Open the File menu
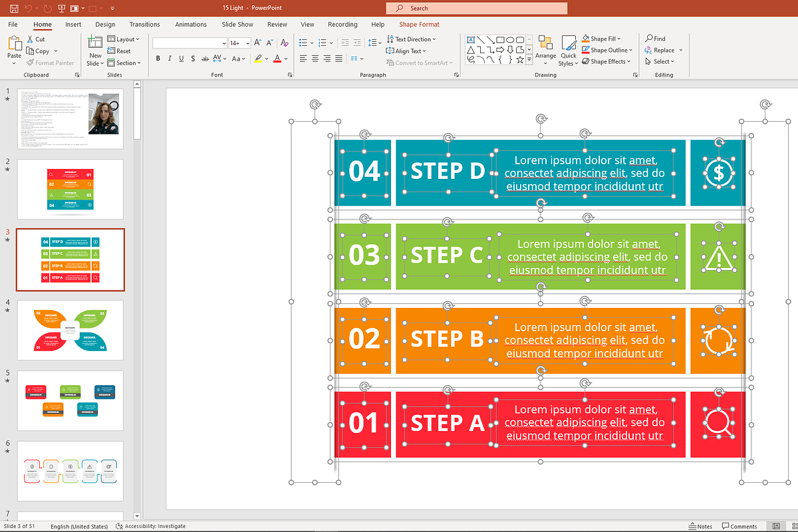 (x=13, y=25)
